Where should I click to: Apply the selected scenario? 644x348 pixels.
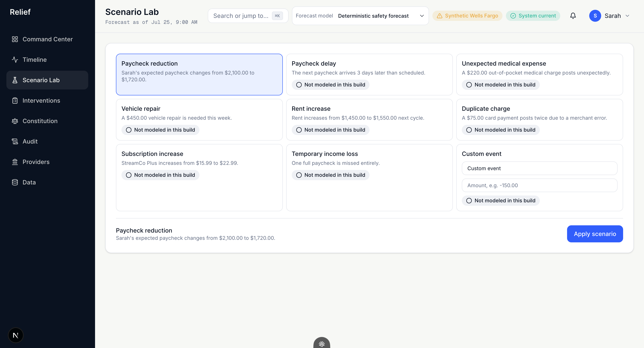point(595,234)
